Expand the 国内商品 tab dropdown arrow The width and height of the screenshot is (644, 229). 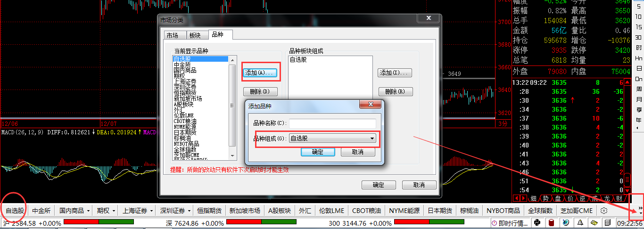tap(88, 211)
